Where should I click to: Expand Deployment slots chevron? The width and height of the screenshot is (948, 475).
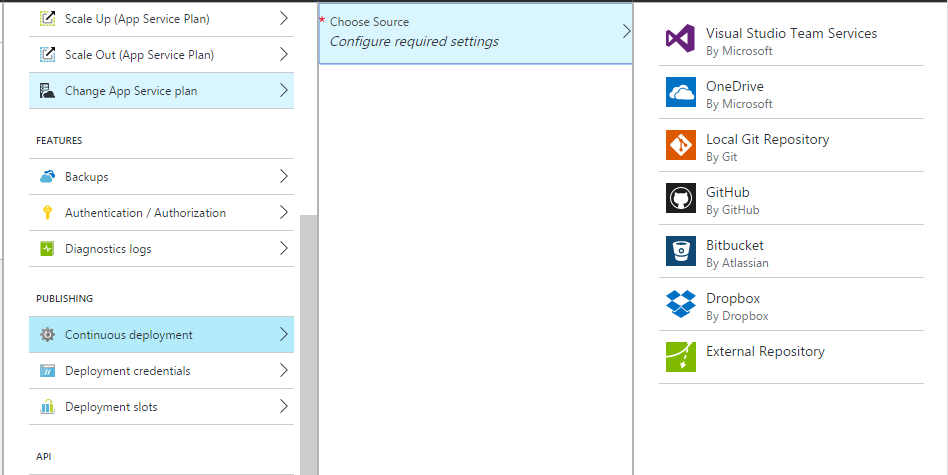pos(284,407)
